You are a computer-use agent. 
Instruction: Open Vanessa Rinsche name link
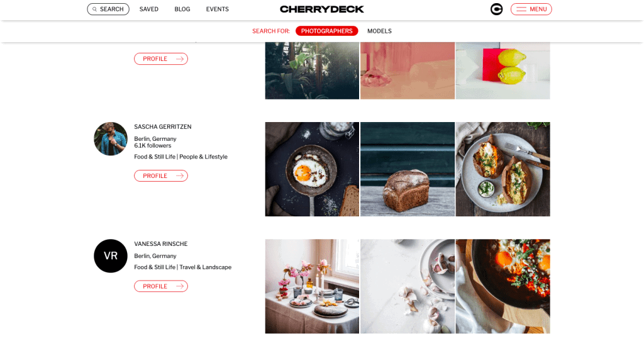pyautogui.click(x=160, y=243)
